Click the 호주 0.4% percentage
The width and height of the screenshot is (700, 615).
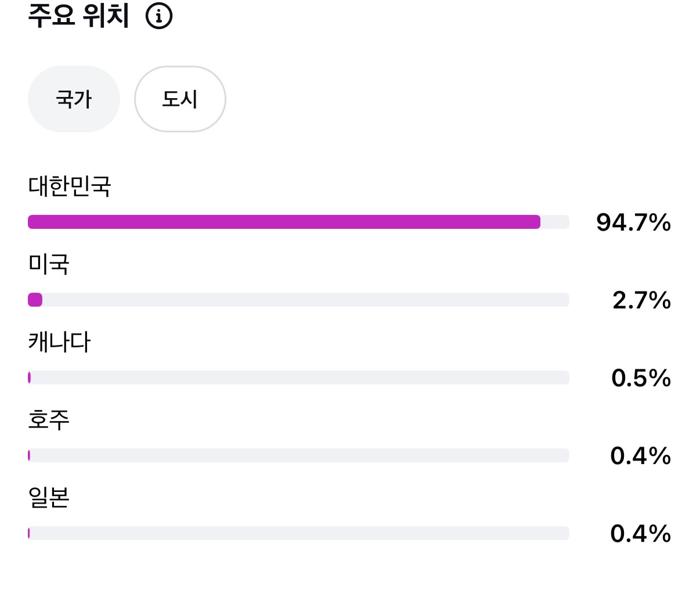[641, 456]
